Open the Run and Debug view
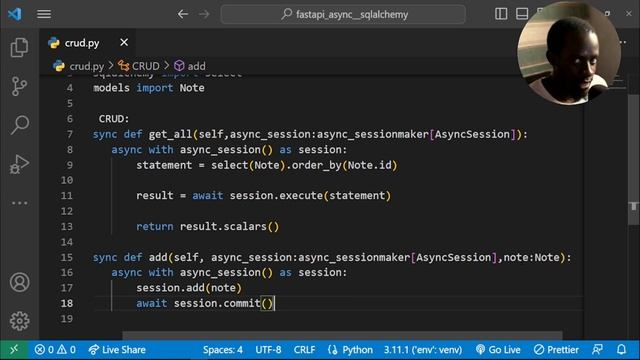The image size is (640, 360). 19,164
